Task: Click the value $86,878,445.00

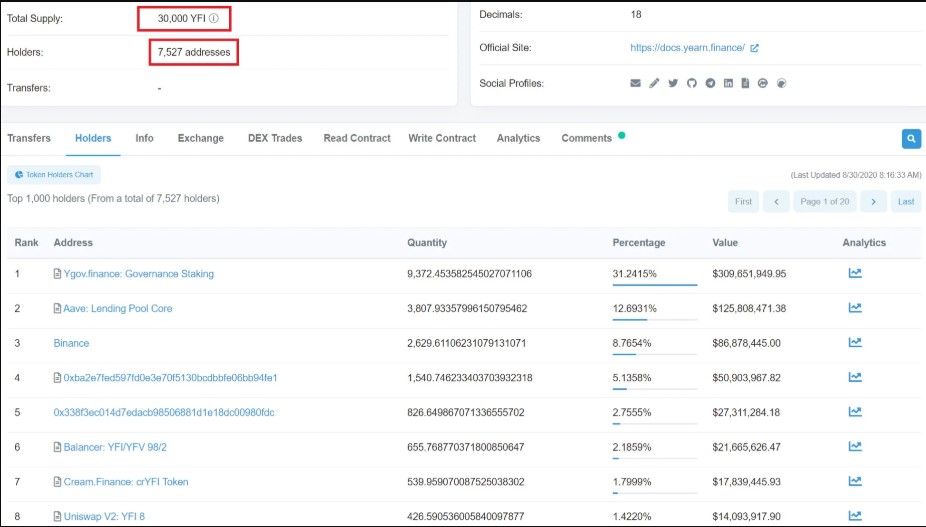Action: coord(746,343)
